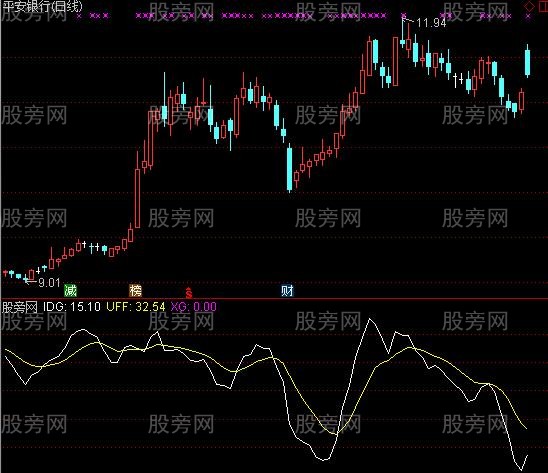Click the XG: 0.00 indicator value

pos(194,307)
